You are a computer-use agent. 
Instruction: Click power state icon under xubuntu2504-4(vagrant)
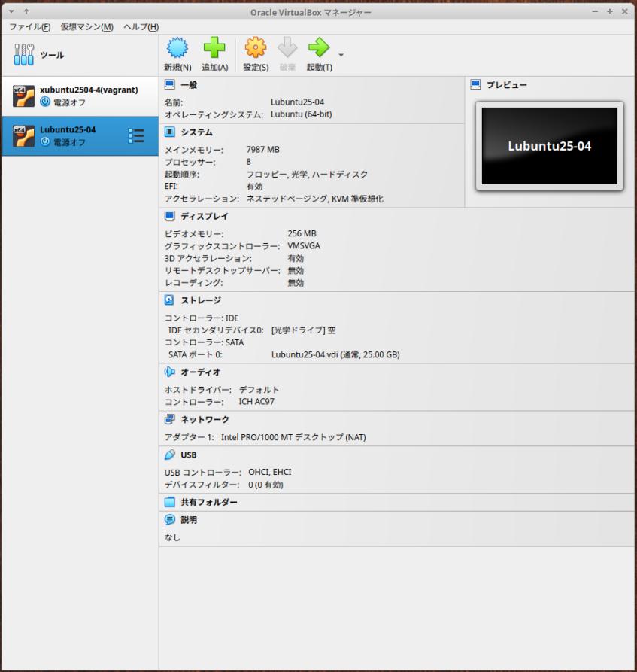click(45, 102)
